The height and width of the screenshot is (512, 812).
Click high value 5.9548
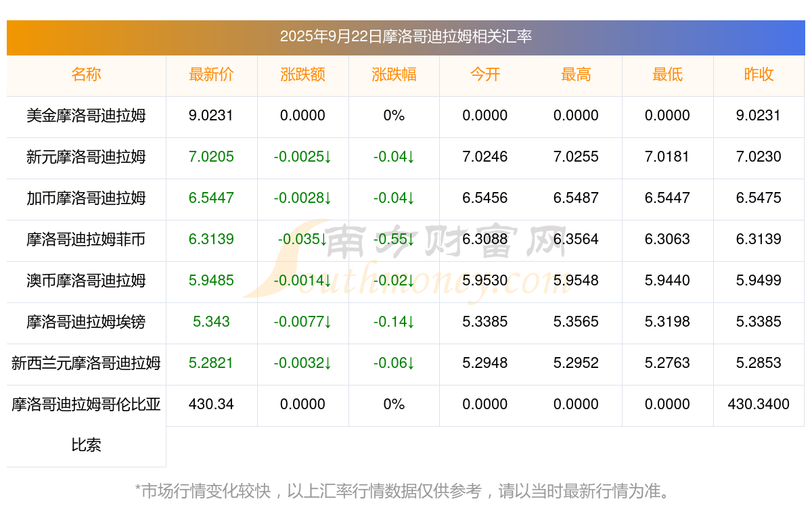576,281
